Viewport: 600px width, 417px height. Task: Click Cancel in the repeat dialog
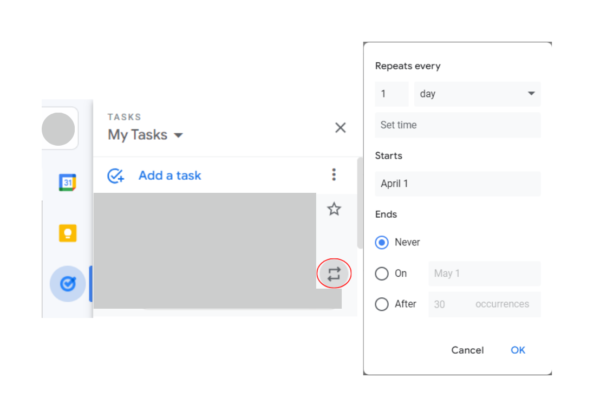tap(467, 350)
